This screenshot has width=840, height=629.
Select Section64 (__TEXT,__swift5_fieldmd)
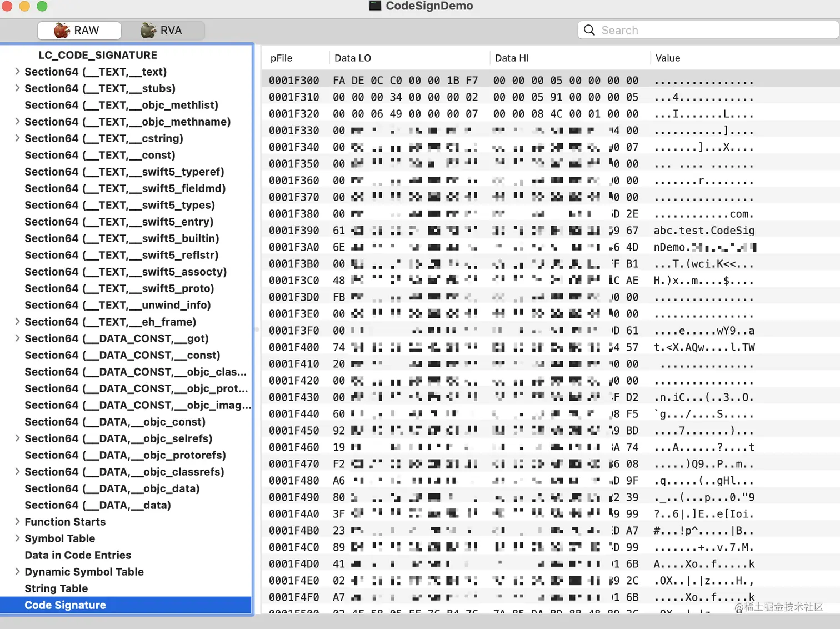point(126,188)
